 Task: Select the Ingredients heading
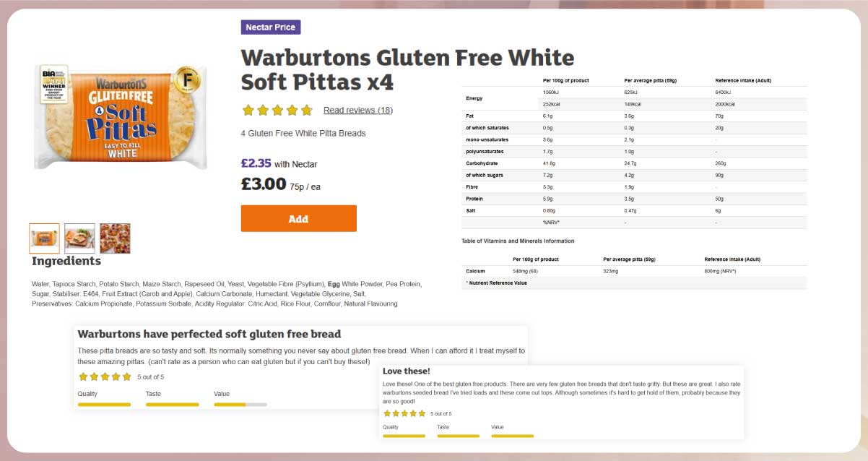point(65,261)
